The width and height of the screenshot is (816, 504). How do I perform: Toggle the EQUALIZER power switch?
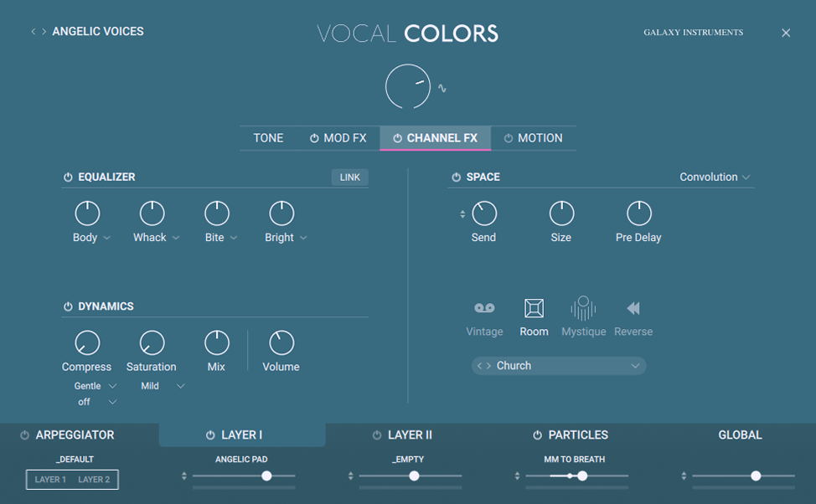[66, 177]
